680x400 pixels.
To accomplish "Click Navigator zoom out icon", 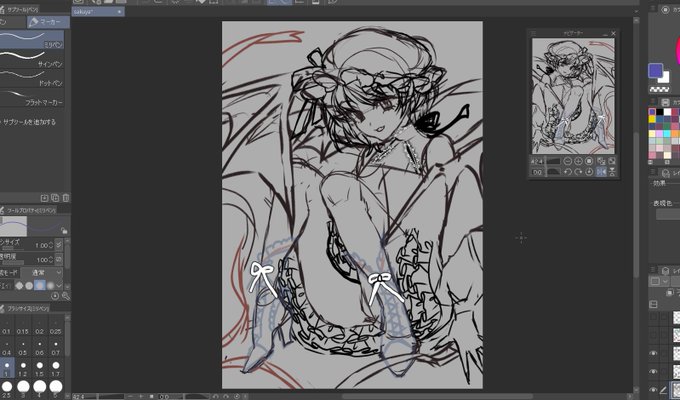I will click(x=568, y=161).
